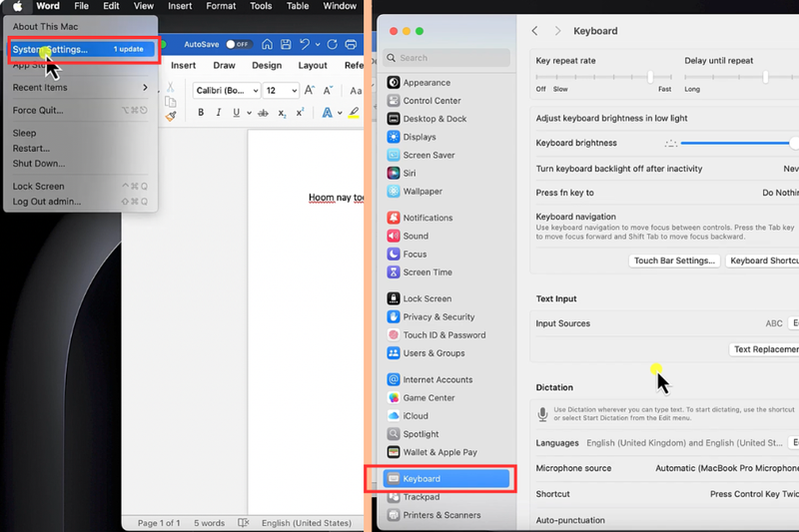Go back in System Settings
This screenshot has width=799, height=532.
(534, 31)
